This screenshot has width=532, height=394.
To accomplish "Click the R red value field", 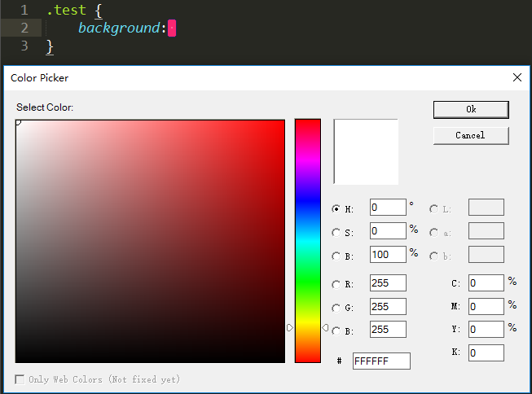I will pos(388,283).
